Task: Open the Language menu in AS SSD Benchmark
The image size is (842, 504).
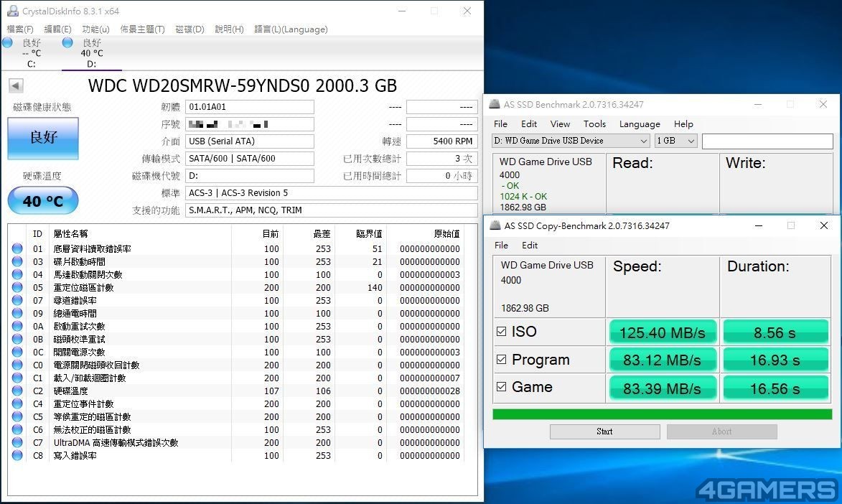Action: (640, 123)
